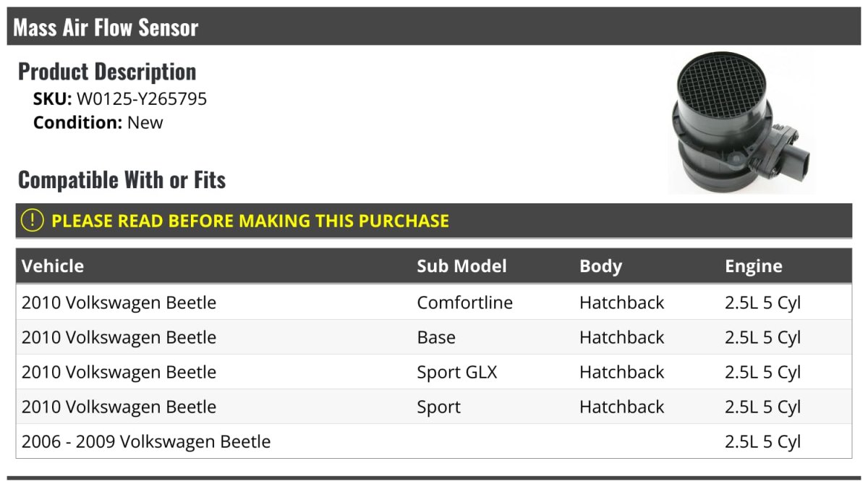The height and width of the screenshot is (487, 868).
Task: Click the Hatchback cell in the Base row
Action: [621, 337]
